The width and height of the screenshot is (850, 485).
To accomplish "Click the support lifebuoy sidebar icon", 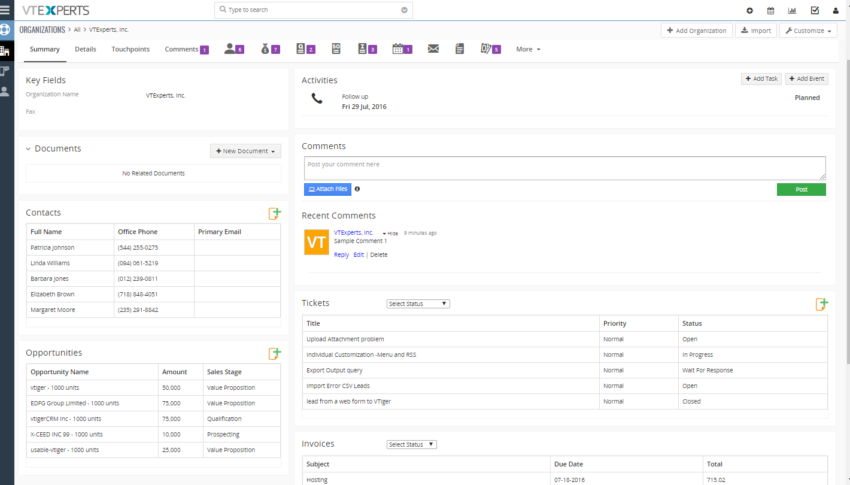I will tap(5, 30).
